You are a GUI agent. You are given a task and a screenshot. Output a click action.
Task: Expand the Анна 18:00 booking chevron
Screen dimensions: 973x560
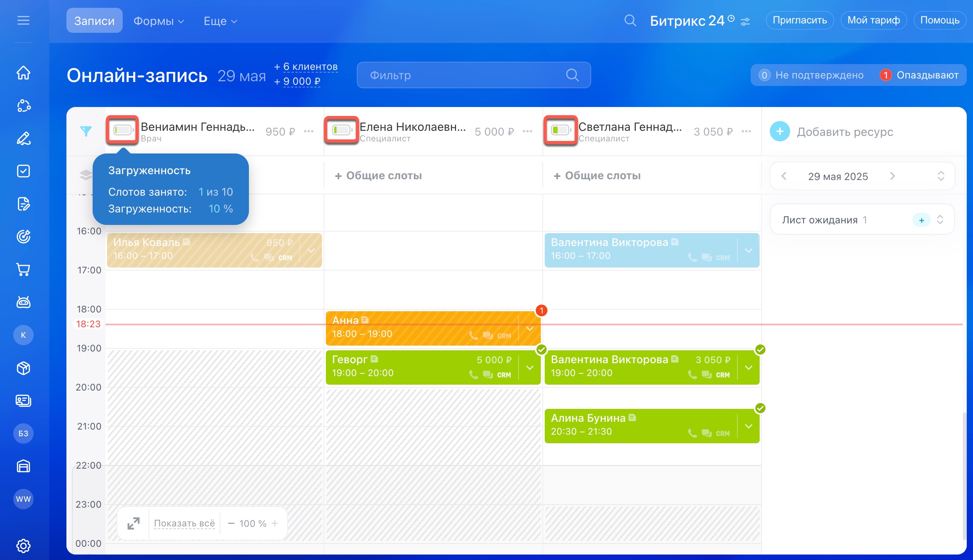click(x=530, y=328)
